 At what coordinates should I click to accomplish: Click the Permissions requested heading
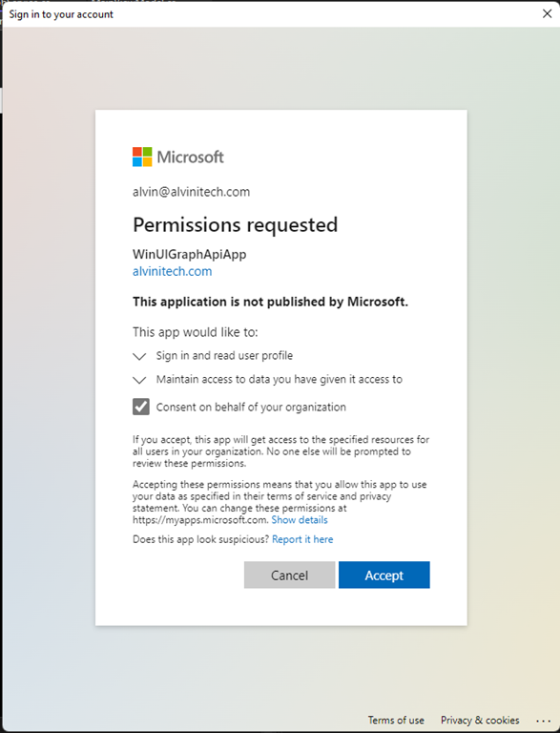(x=235, y=225)
